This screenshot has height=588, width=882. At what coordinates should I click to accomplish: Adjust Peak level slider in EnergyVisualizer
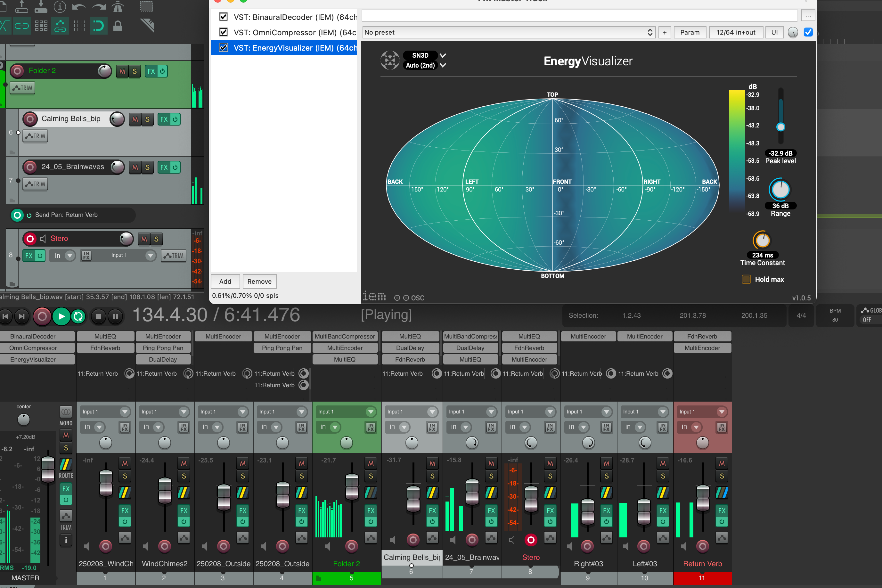pos(781,127)
